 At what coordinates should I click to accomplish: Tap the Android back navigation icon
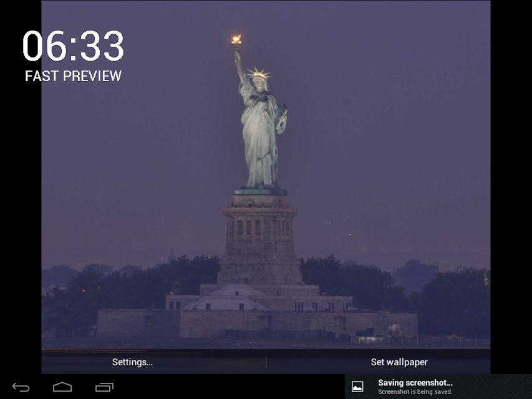click(x=21, y=387)
